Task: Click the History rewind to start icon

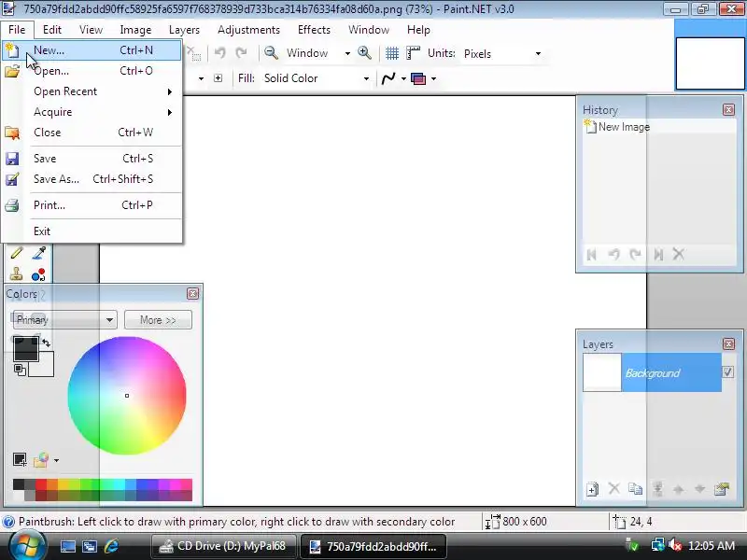Action: (x=592, y=255)
